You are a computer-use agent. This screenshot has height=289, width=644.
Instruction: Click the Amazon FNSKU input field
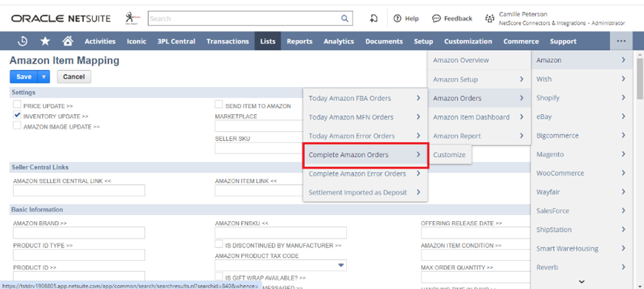pyautogui.click(x=280, y=233)
